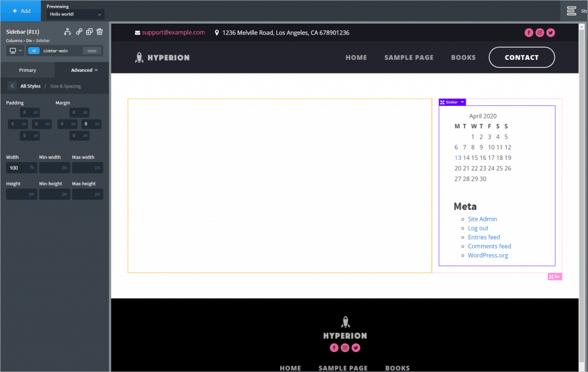The image size is (588, 372).
Task: Open the Structure panel icon
Action: [x=571, y=11]
